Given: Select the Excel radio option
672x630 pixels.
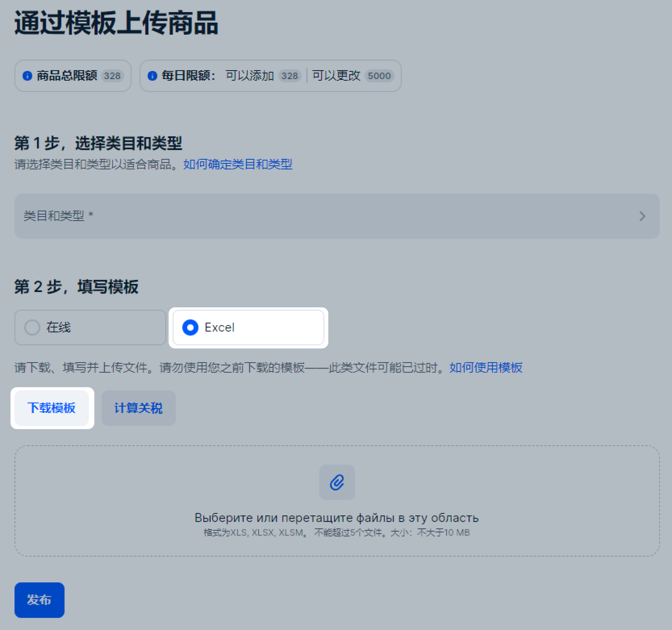Looking at the screenshot, I should click(x=248, y=327).
